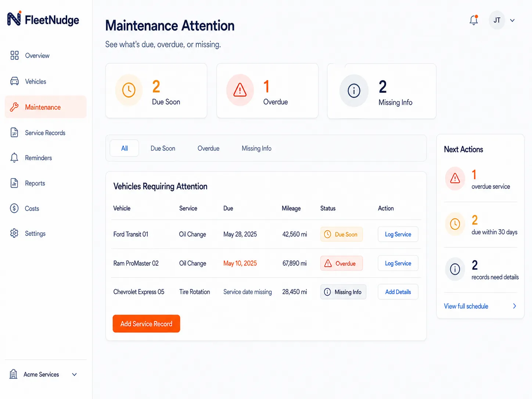Click the red May 10, 2025 due date

240,263
